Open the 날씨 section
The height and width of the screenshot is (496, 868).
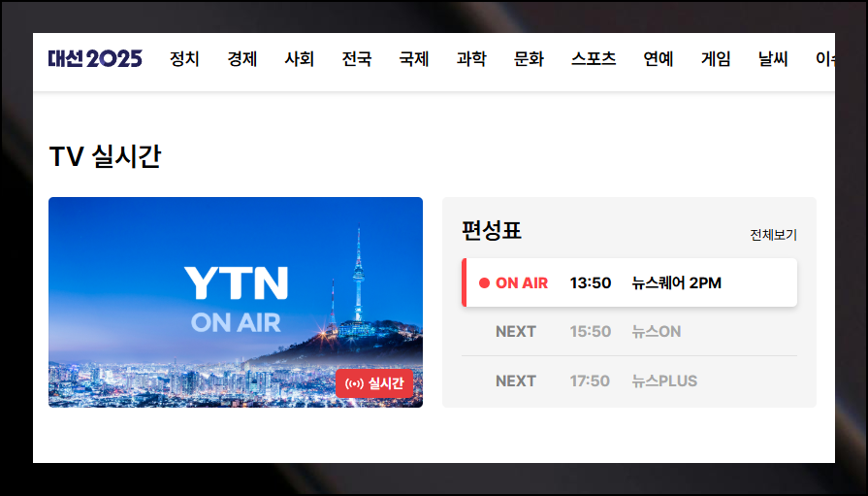pyautogui.click(x=773, y=59)
